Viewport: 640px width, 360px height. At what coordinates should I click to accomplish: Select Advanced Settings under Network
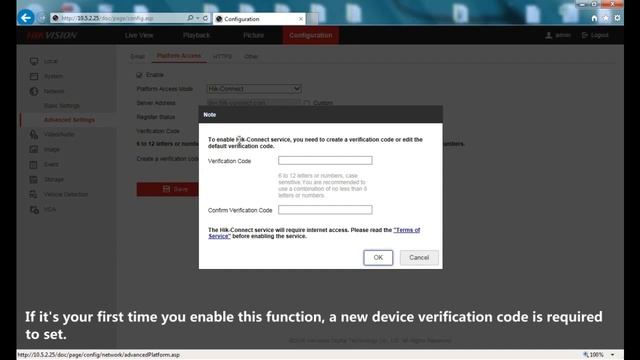coord(69,120)
